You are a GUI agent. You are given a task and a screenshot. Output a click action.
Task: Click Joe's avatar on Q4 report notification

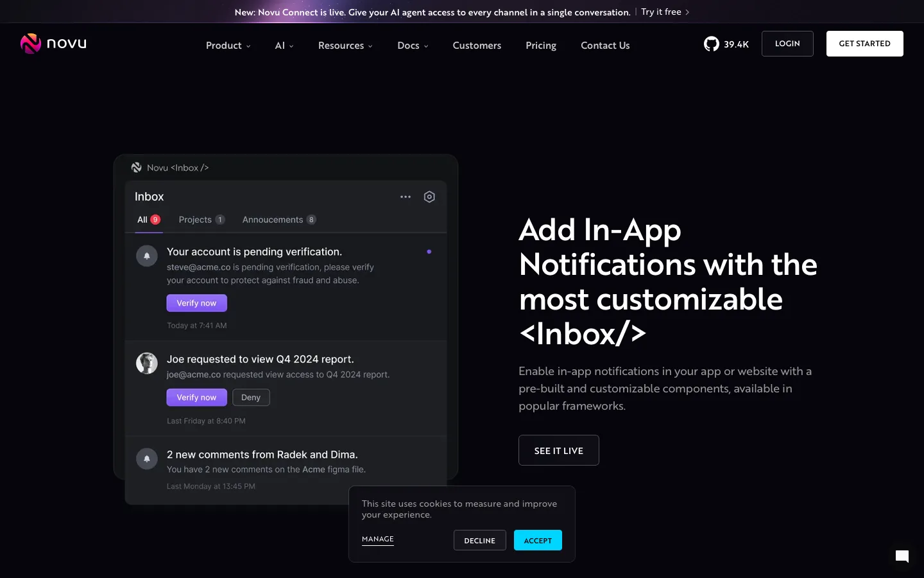point(147,363)
